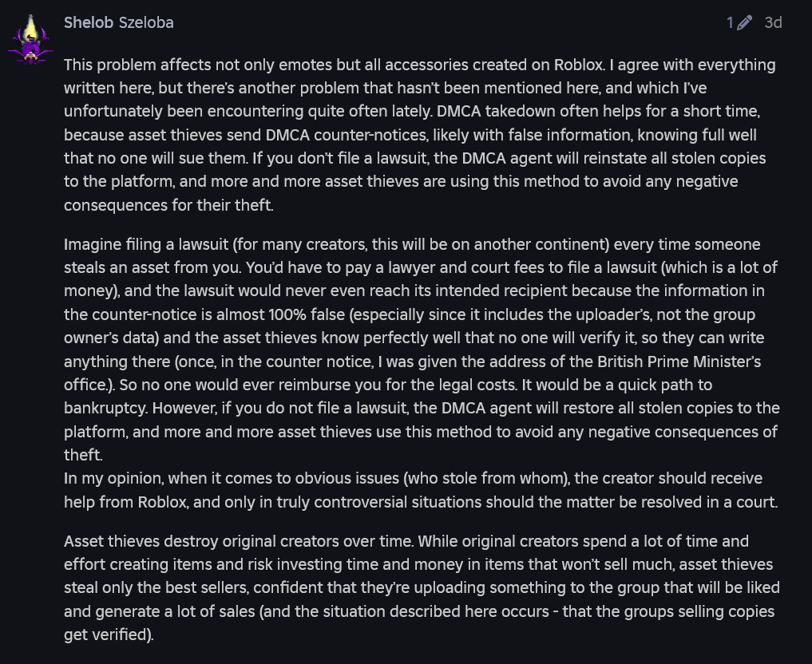Click Shelob's purple avatar image
The height and width of the screenshot is (664, 812).
pyautogui.click(x=30, y=40)
